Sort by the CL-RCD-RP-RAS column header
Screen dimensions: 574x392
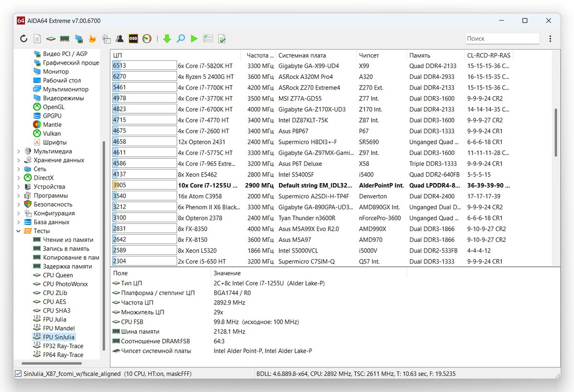[x=489, y=55]
